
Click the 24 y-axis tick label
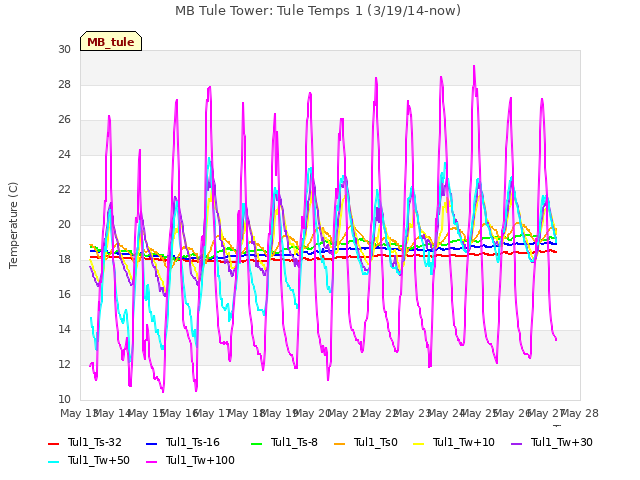64,155
